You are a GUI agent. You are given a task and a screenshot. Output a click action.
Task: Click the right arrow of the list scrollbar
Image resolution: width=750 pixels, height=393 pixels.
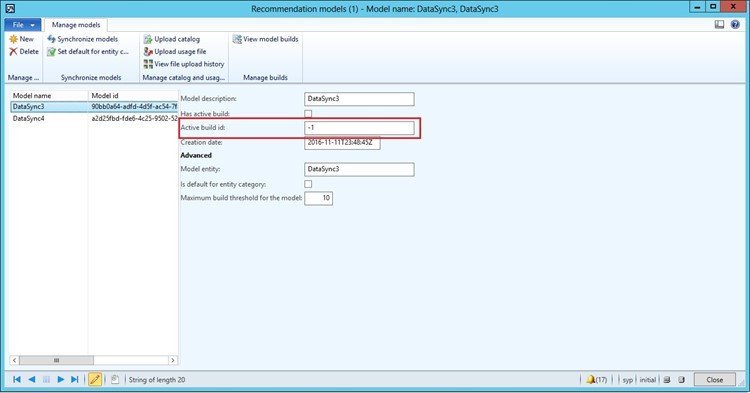(173, 360)
